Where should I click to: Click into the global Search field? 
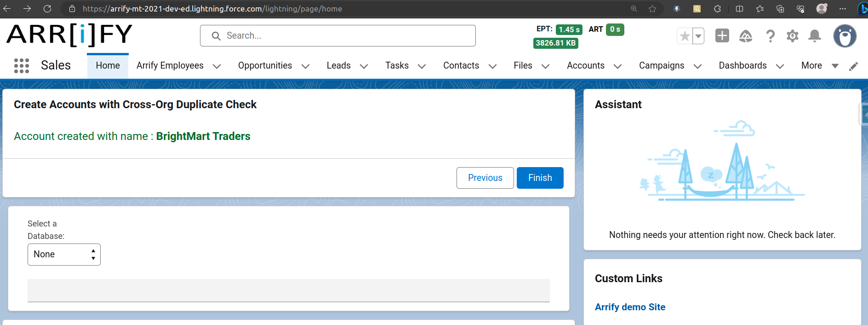(x=338, y=36)
